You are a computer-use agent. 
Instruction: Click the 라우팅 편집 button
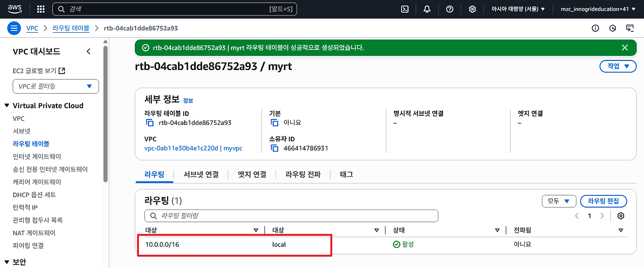(604, 201)
